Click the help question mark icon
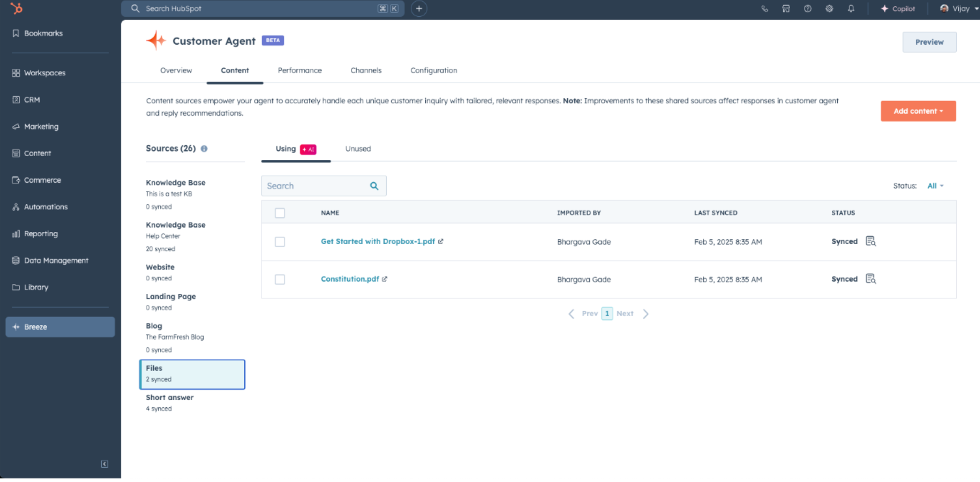The image size is (980, 482). click(807, 8)
